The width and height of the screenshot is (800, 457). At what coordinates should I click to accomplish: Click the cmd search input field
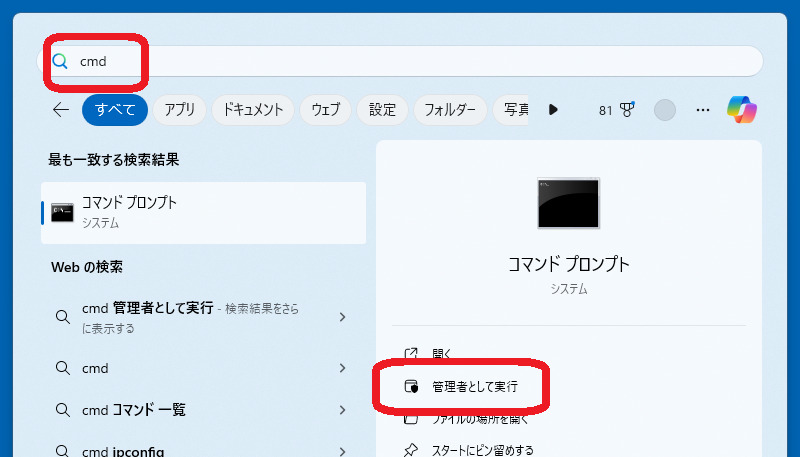point(400,61)
